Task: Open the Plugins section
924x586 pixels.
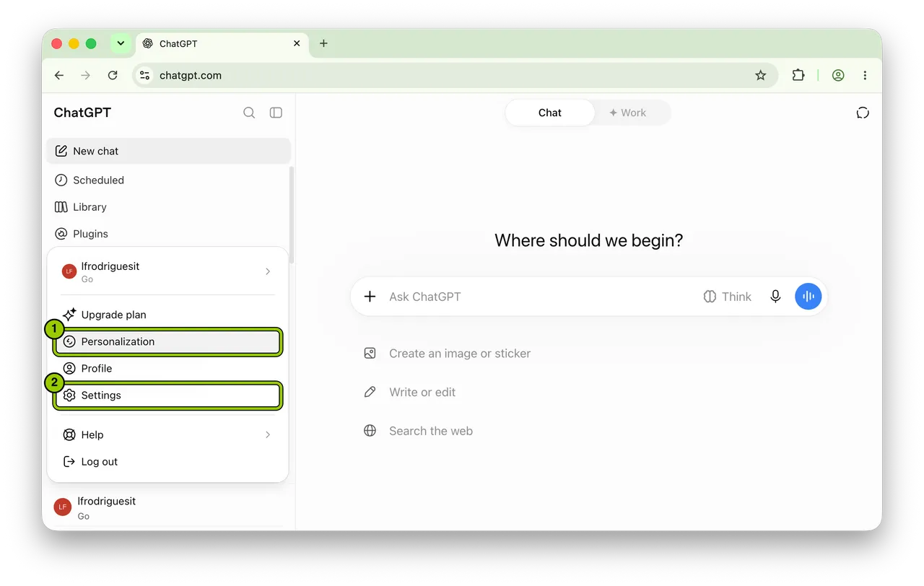Action: pos(168,234)
